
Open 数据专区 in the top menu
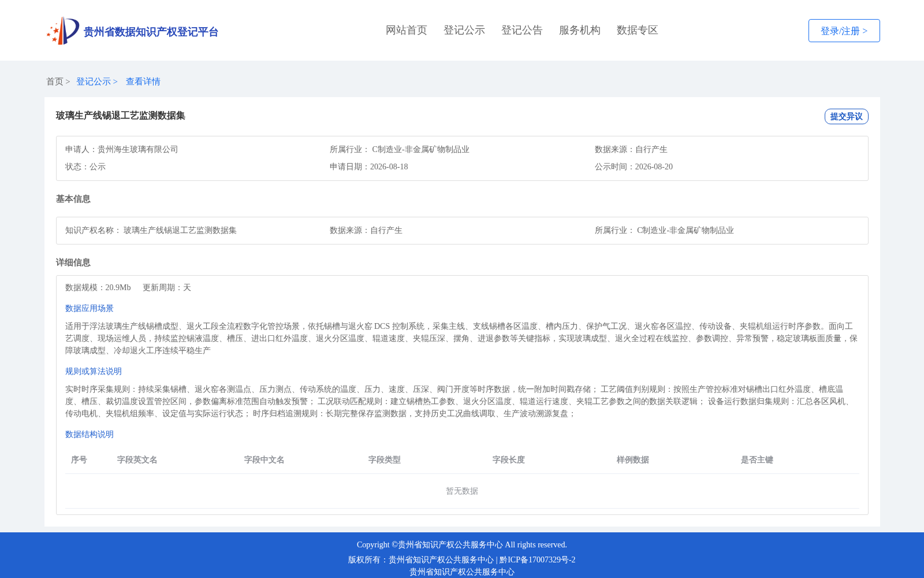click(638, 30)
